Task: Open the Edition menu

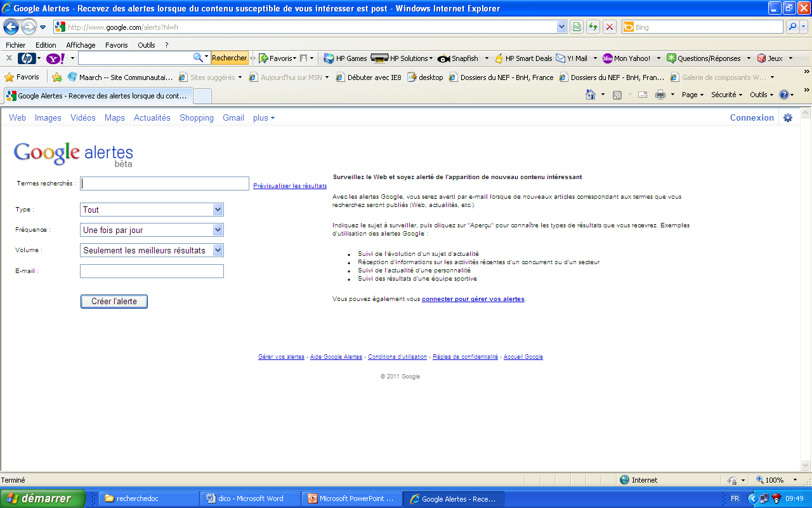Action: (x=46, y=45)
